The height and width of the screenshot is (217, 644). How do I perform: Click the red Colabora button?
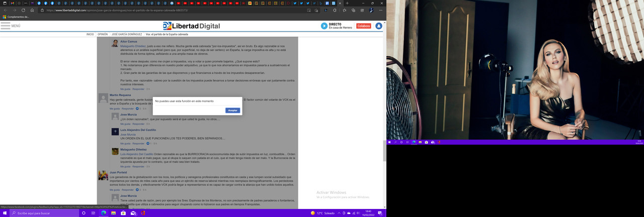pos(363,26)
